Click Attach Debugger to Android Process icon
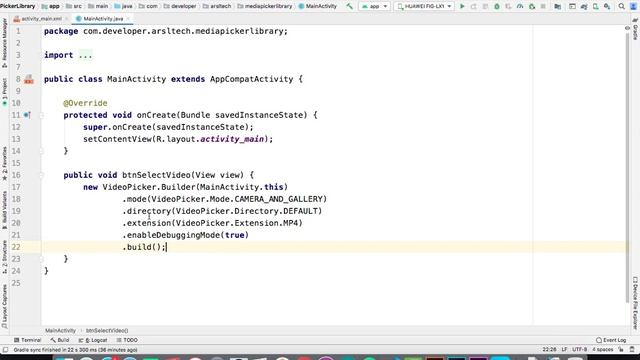Viewport: 640px width, 360px height. point(531,6)
